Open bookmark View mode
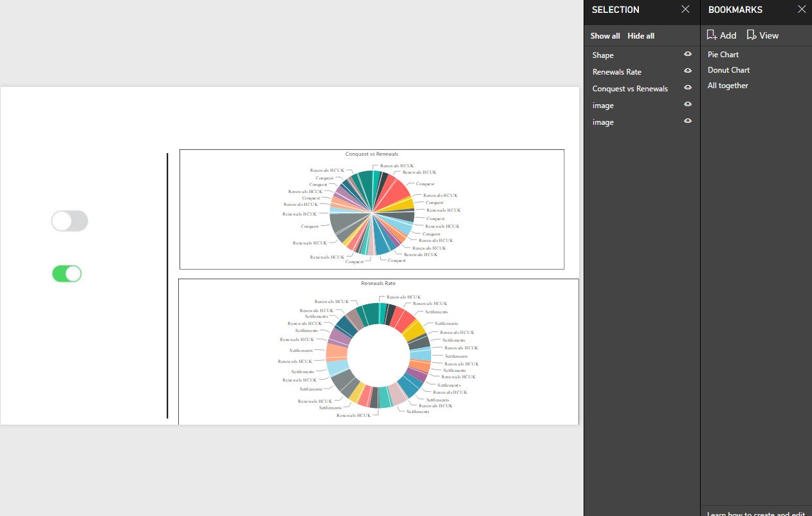Screen dimensions: 812x516 762,35
